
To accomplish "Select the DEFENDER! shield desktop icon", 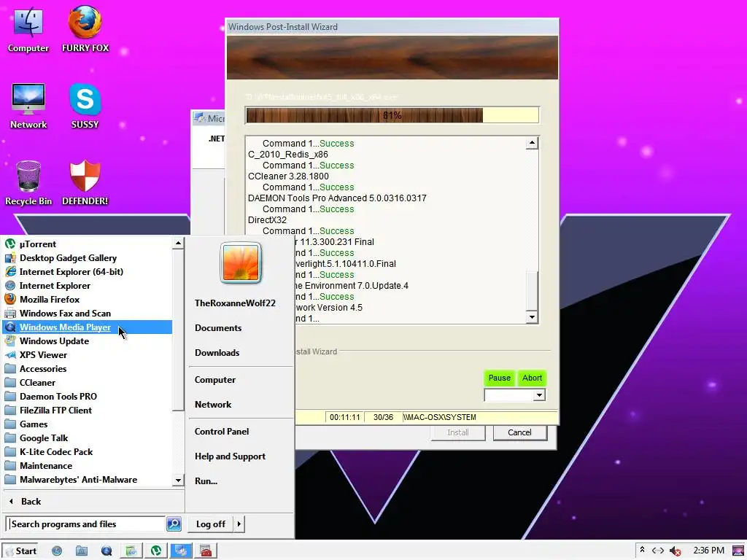I will pyautogui.click(x=85, y=183).
